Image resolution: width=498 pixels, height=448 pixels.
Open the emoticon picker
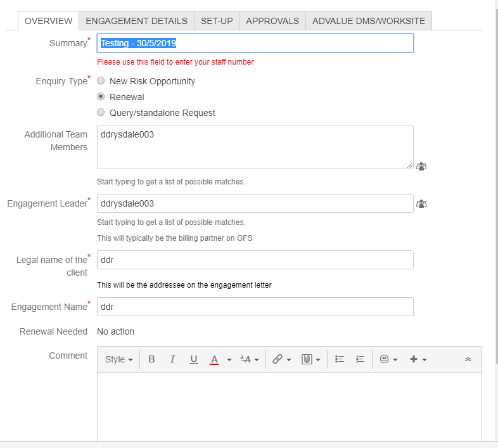point(384,359)
